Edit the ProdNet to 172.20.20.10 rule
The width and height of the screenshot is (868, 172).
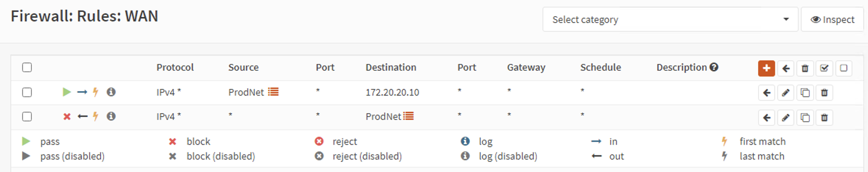point(786,93)
